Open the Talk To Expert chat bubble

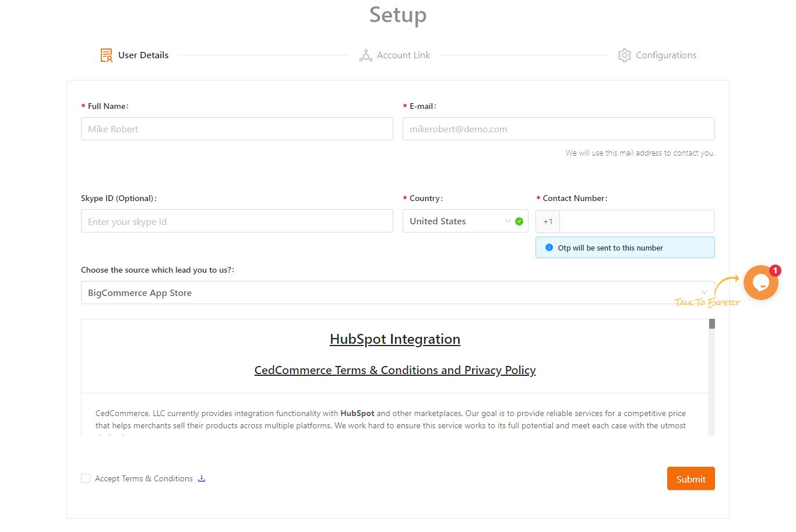click(x=761, y=283)
